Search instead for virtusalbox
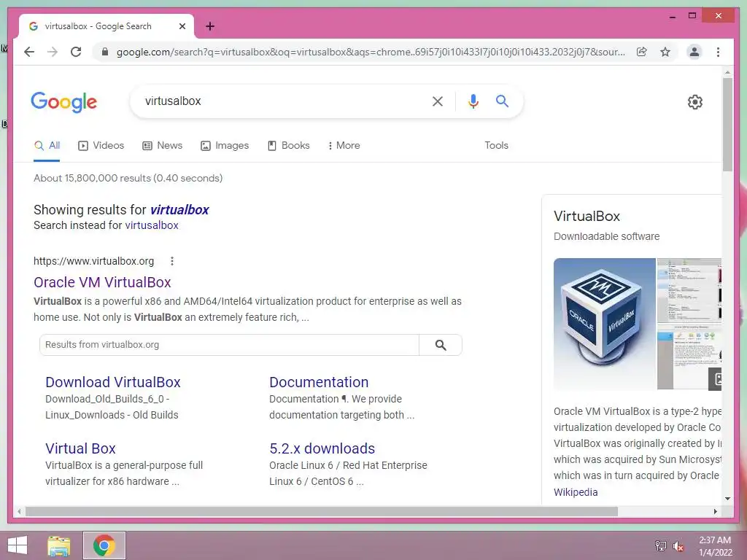Image resolution: width=747 pixels, height=560 pixels. pyautogui.click(x=152, y=226)
